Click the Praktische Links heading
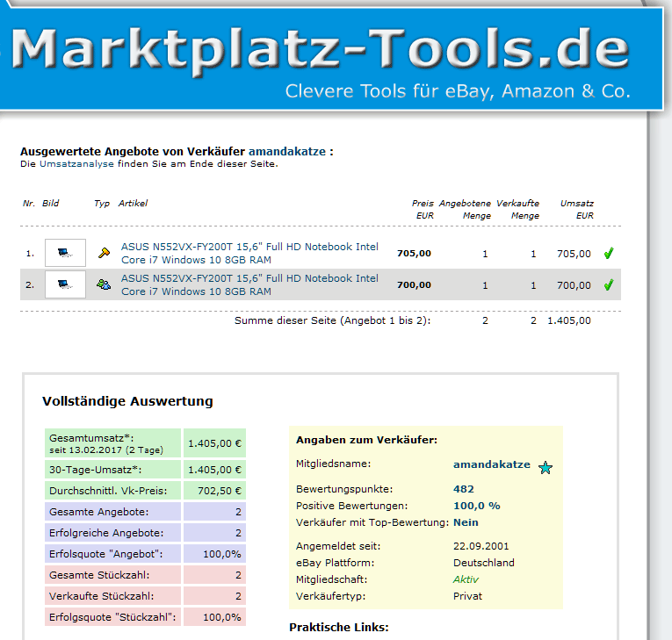The image size is (672, 640). coord(338,628)
